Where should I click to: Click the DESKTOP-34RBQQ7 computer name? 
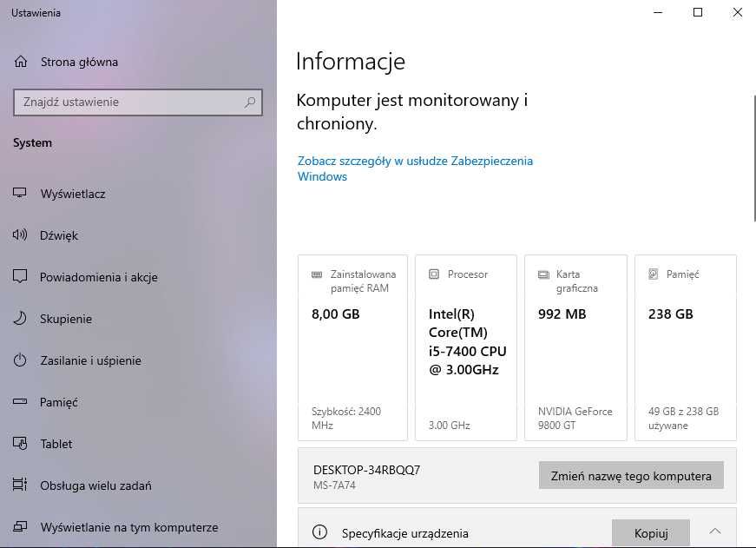367,470
